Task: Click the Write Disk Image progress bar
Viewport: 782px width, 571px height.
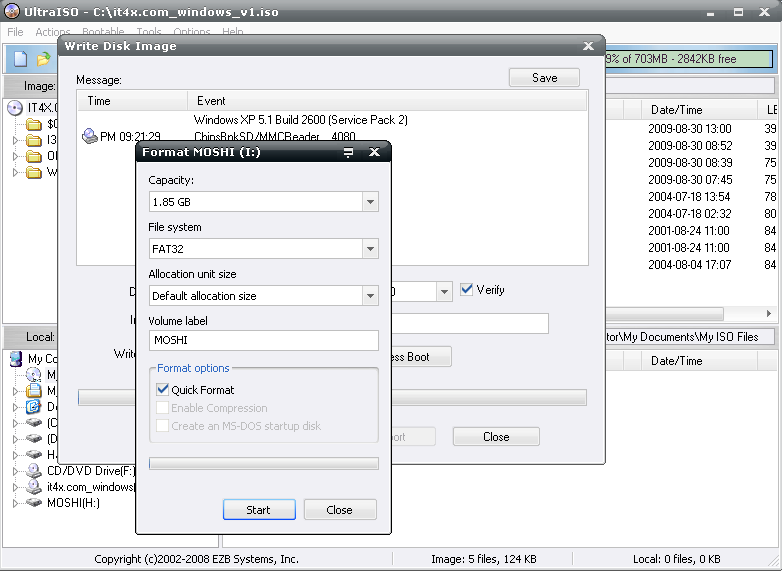Action: coord(489,397)
